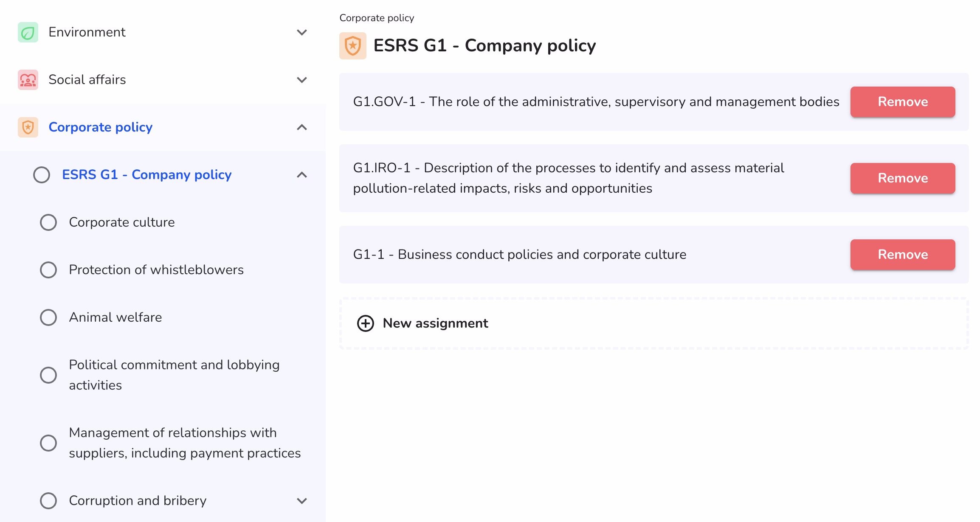This screenshot has width=980, height=522.
Task: Select the Corporate culture radio circle
Action: click(x=48, y=222)
